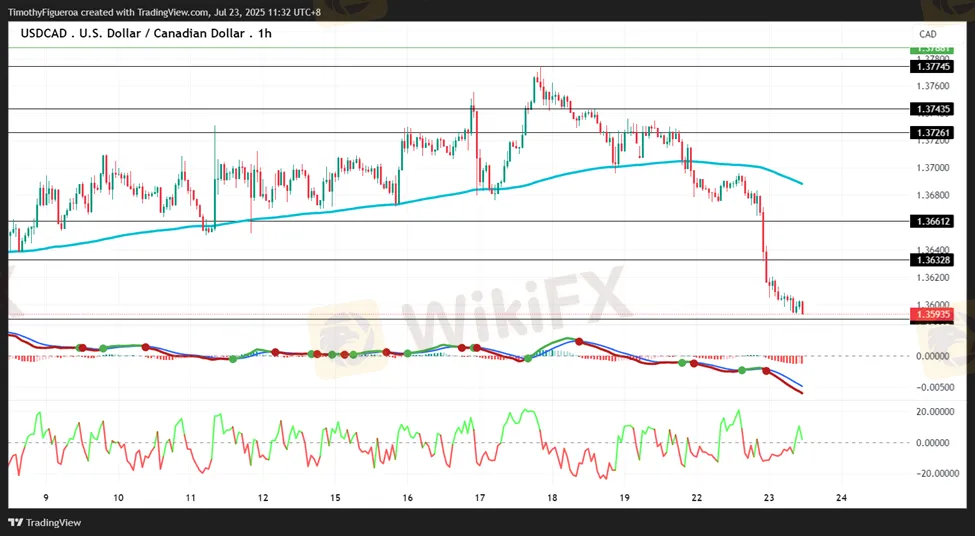
Task: Click date 18 on the time axis
Action: pos(552,498)
